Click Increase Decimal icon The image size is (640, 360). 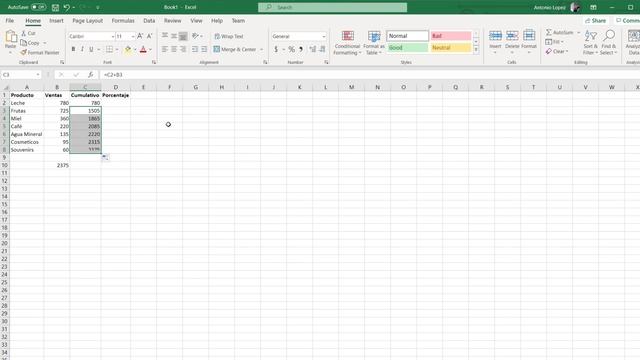coord(313,49)
